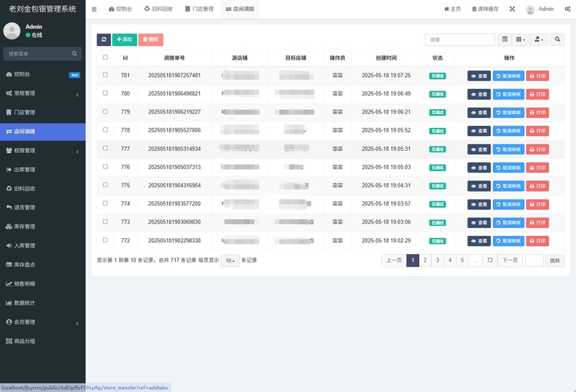Viewport: 576px width, 392px height.
Task: Open the page size 10 dropdown
Action: tap(230, 260)
